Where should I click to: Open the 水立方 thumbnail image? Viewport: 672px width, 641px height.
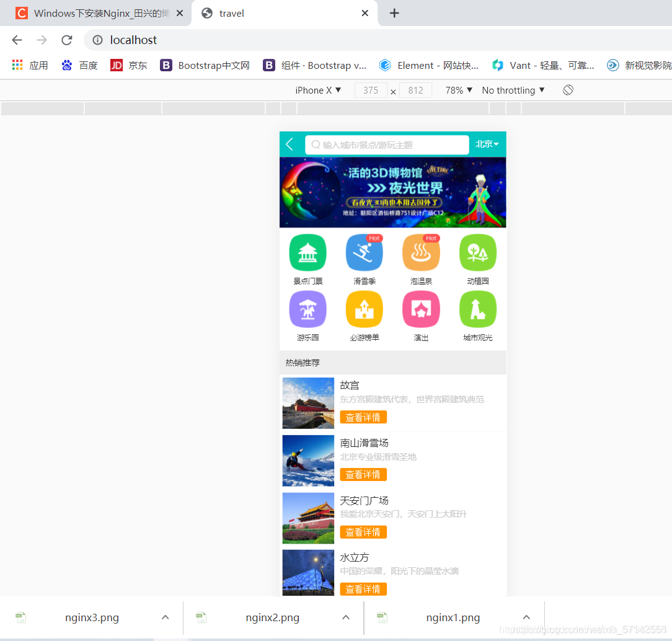point(308,573)
